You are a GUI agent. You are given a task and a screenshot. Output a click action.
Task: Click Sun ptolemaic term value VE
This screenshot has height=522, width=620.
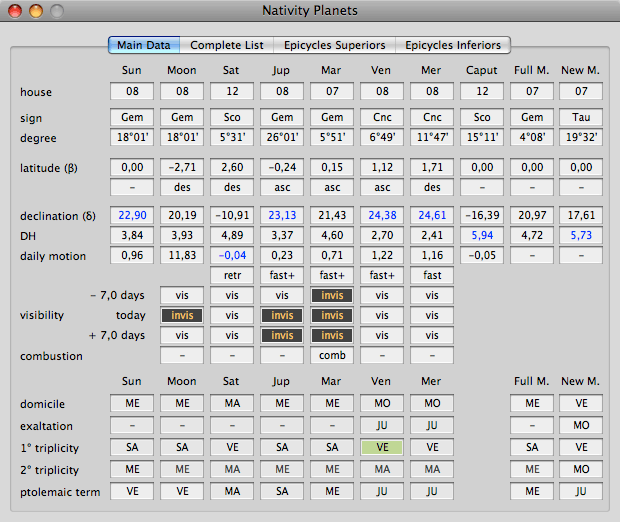point(132,492)
